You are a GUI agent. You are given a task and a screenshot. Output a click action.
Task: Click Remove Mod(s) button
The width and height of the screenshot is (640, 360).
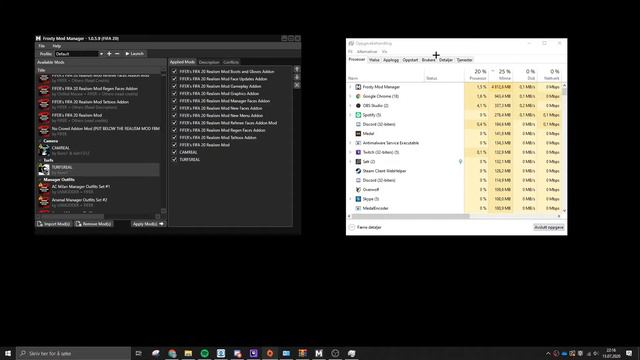[93, 224]
